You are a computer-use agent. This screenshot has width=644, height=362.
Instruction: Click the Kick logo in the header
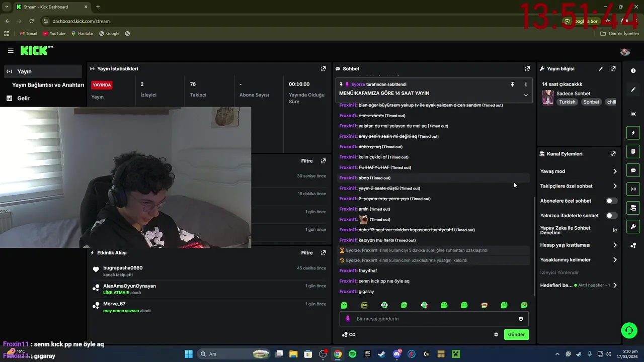tap(37, 50)
